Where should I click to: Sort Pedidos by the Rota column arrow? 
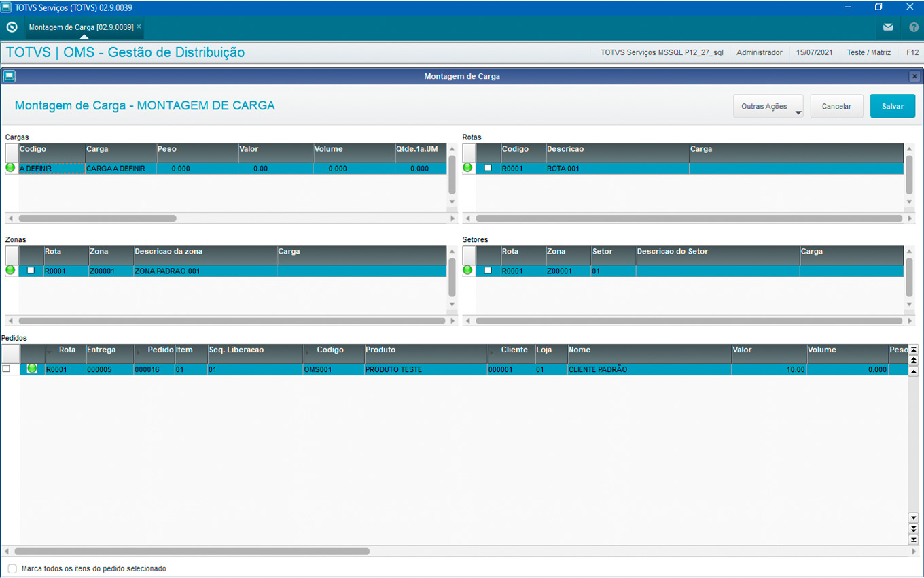49,352
